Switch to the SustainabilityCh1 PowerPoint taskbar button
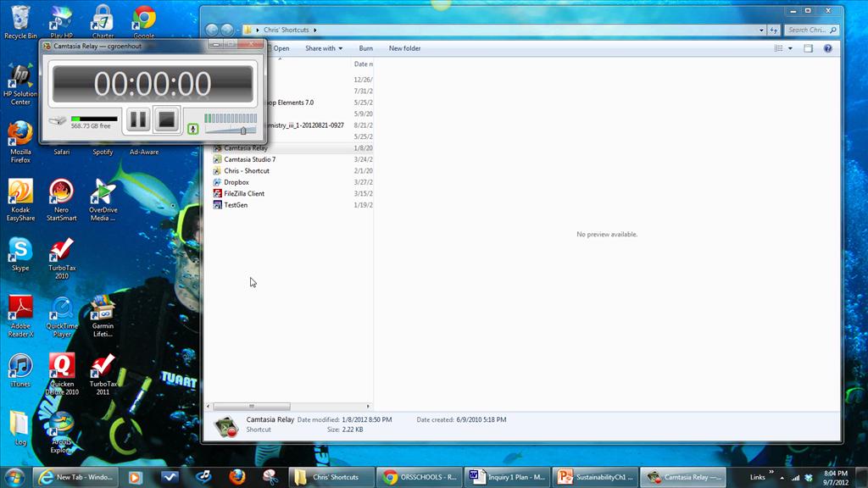This screenshot has width=868, height=488. 595,477
